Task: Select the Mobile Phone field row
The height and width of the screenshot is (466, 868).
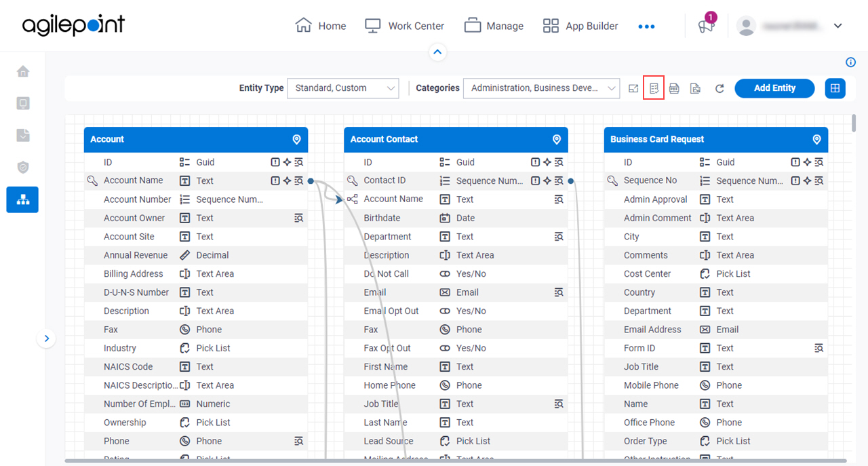Action: [716, 385]
